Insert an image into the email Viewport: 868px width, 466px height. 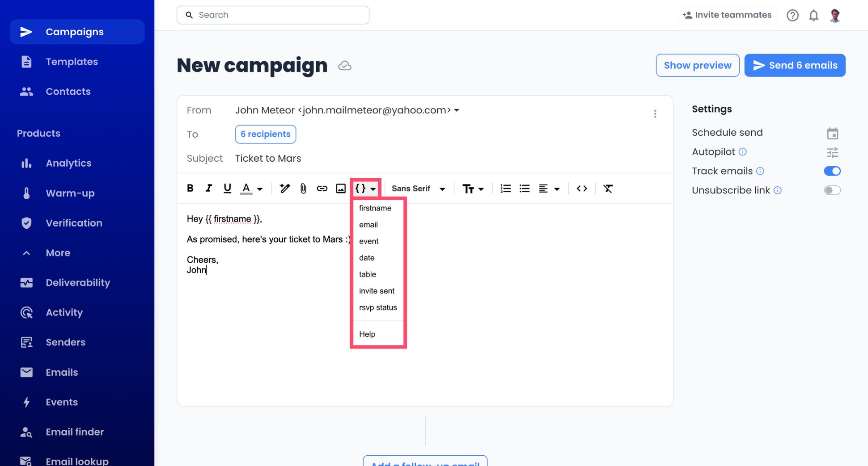(341, 188)
